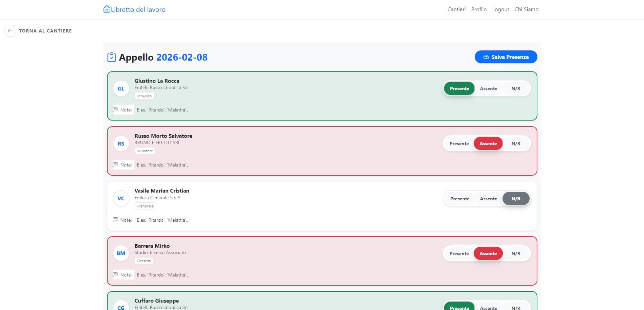Open the Profilo page
Image resolution: width=644 pixels, height=310 pixels.
479,9
